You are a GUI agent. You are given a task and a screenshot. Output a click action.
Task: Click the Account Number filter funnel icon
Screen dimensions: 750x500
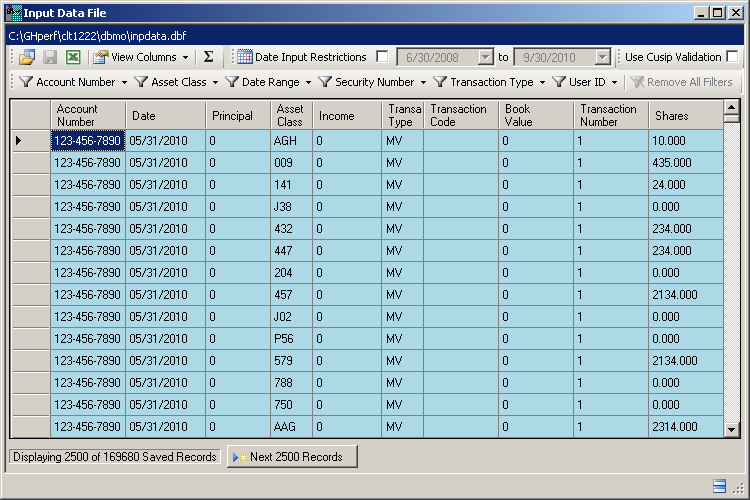[26, 82]
